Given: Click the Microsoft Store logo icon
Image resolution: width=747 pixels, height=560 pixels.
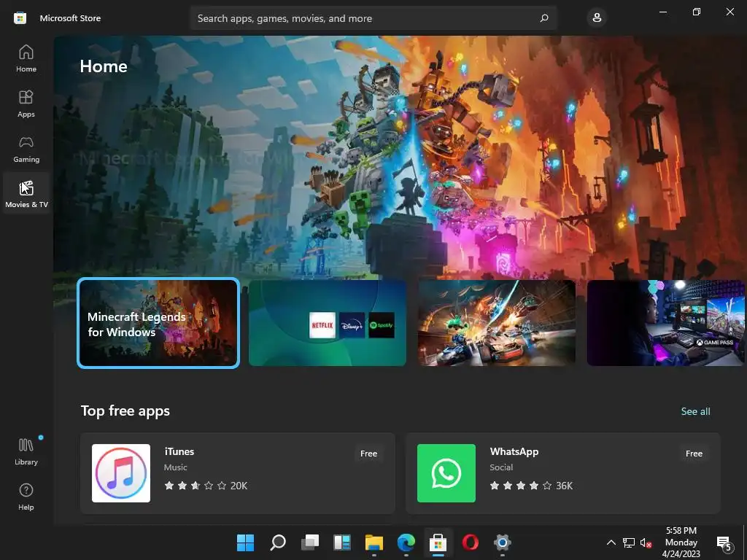Looking at the screenshot, I should click(20, 18).
